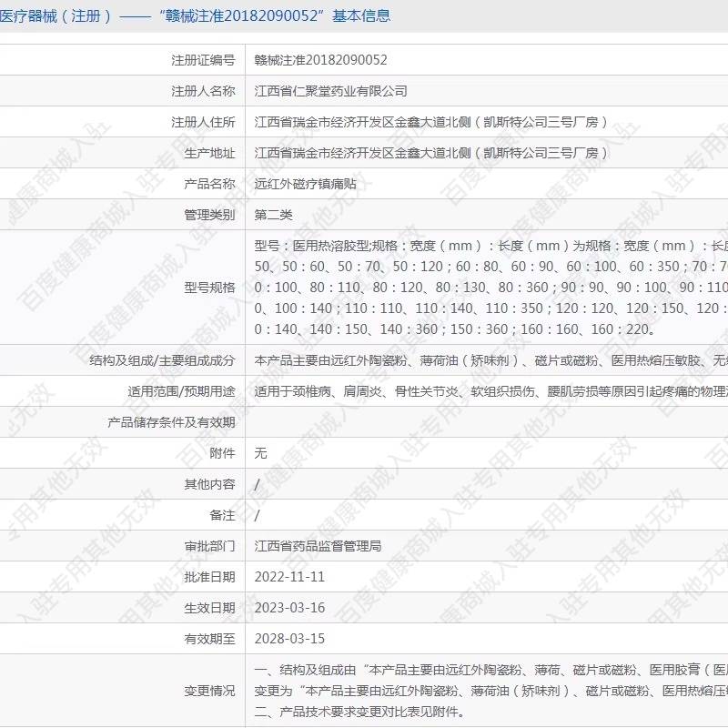Click the approval date "2022-11-11"
Screen dimensions: 728x728
(289, 577)
